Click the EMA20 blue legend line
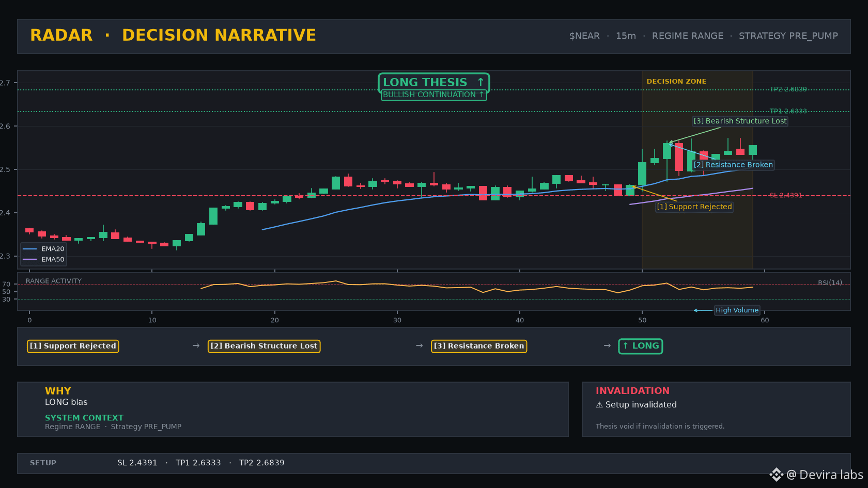 pyautogui.click(x=30, y=249)
